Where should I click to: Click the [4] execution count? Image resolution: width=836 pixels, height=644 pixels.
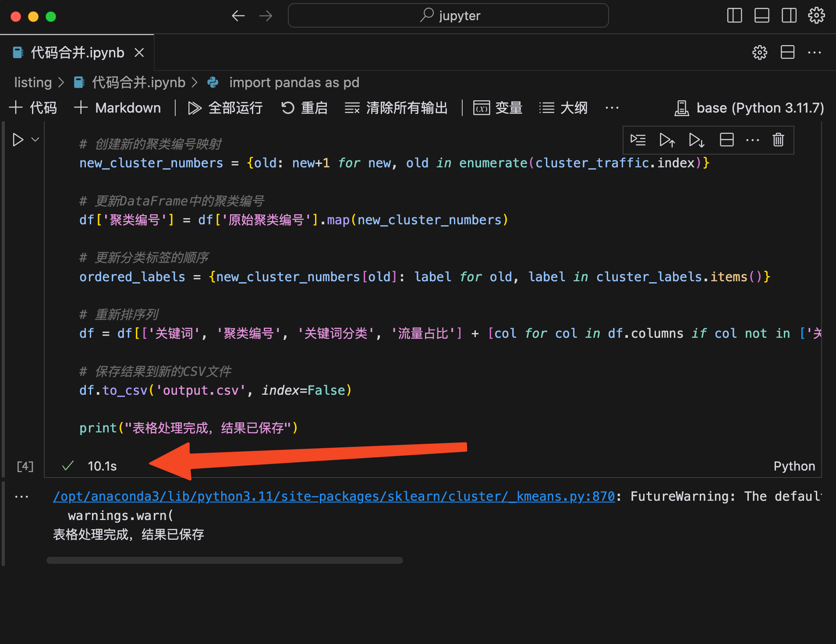[25, 466]
